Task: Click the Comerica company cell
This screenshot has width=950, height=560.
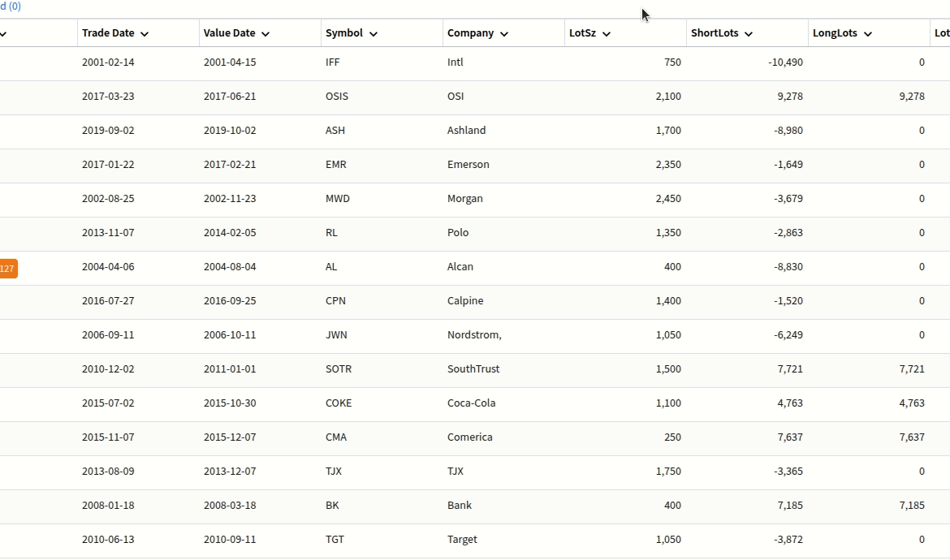Action: click(x=470, y=437)
